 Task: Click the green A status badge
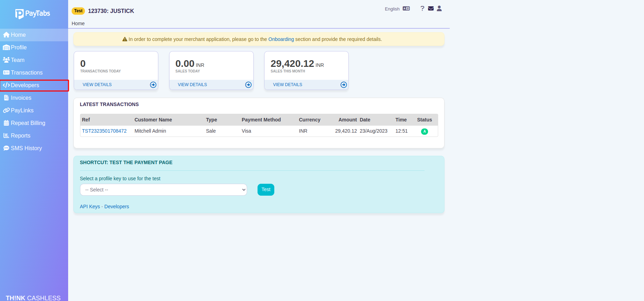[425, 131]
